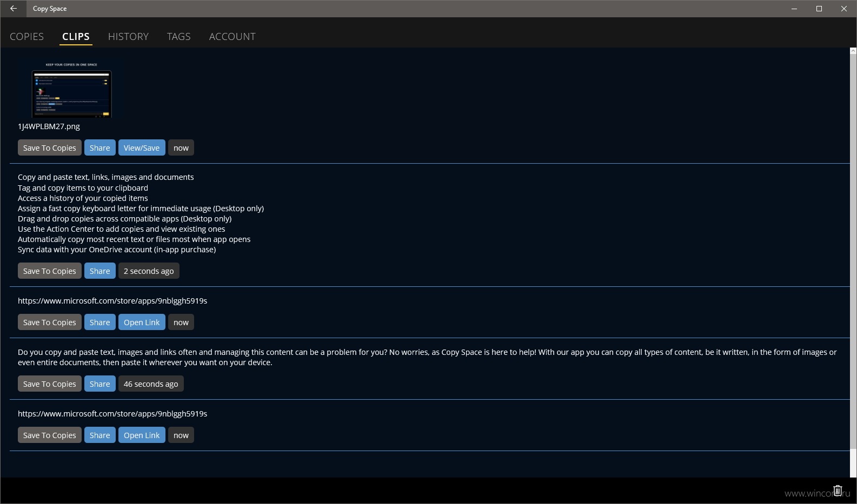Minimize the Copy Space window
857x504 pixels.
[x=794, y=9]
